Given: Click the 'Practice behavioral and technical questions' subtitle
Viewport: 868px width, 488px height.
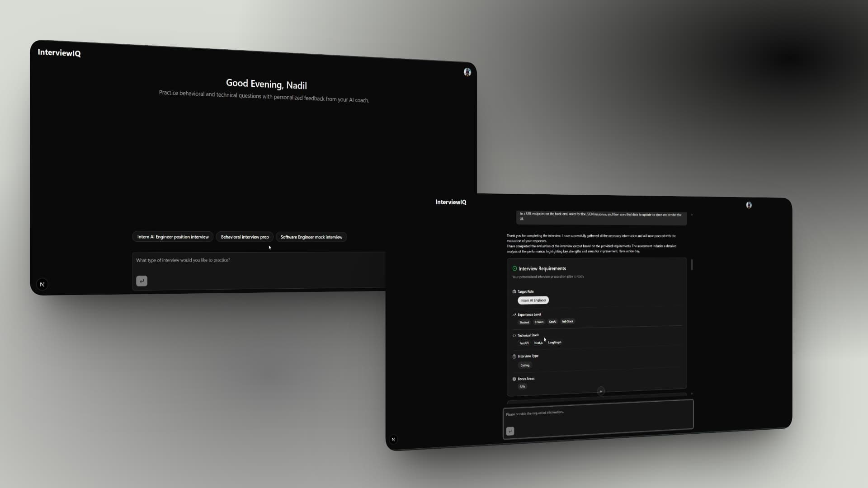Looking at the screenshot, I should coord(264,96).
